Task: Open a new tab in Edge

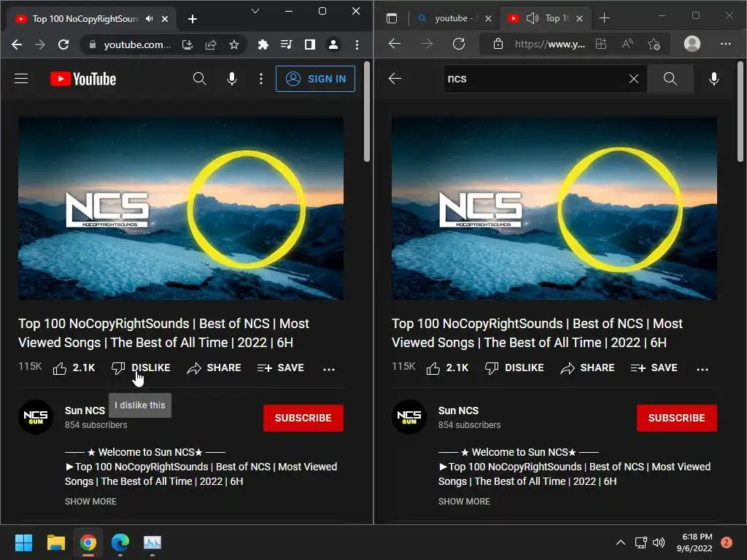Action: coord(604,18)
